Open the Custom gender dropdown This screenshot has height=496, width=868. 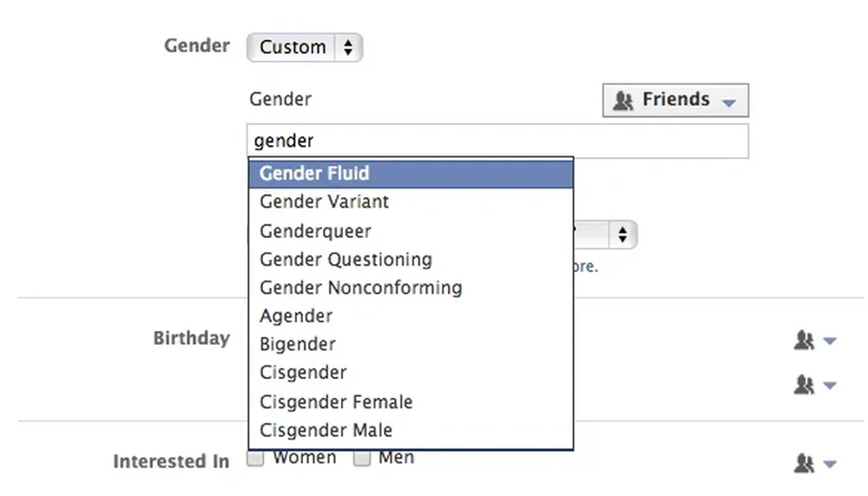[x=304, y=47]
